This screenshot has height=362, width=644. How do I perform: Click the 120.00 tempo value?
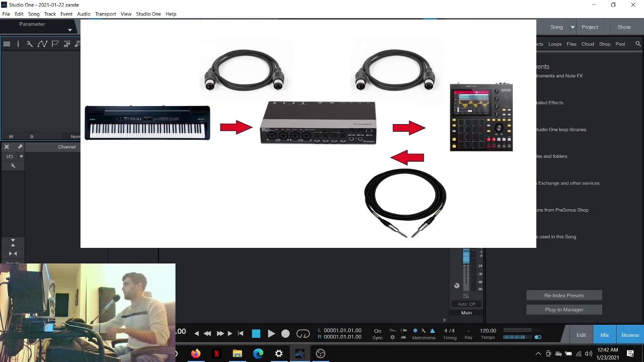click(x=488, y=331)
